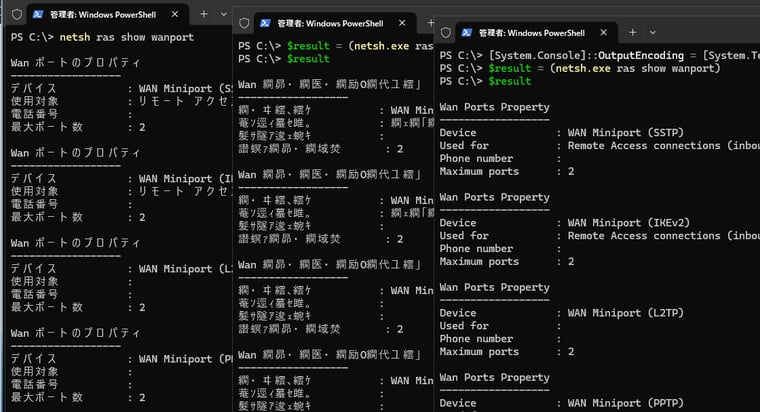Viewport: 760px width, 412px height.
Task: Click the first 'Wan ポートのプロパティ' heading in the left window
Action: point(76,63)
